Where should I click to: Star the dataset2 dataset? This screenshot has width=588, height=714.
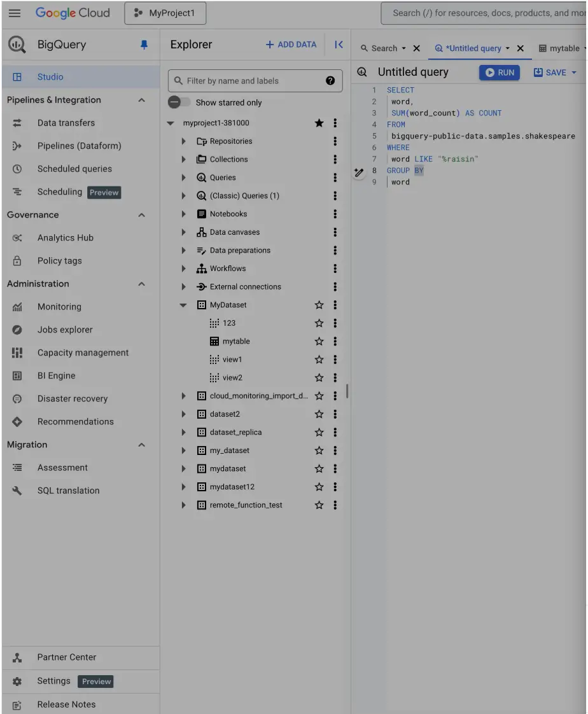click(319, 414)
